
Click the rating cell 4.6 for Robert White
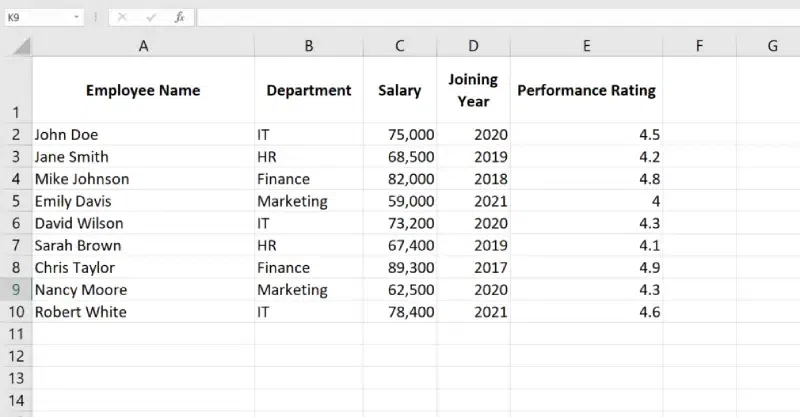coord(587,312)
